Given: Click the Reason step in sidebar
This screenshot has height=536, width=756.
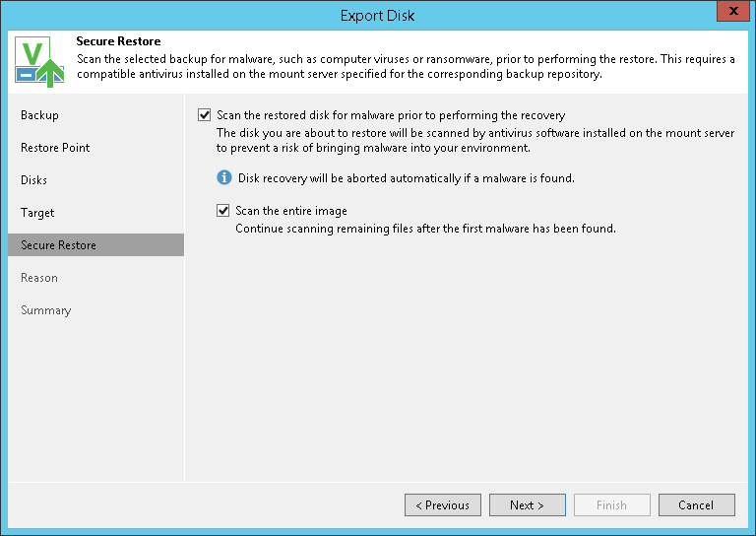Looking at the screenshot, I should [39, 278].
